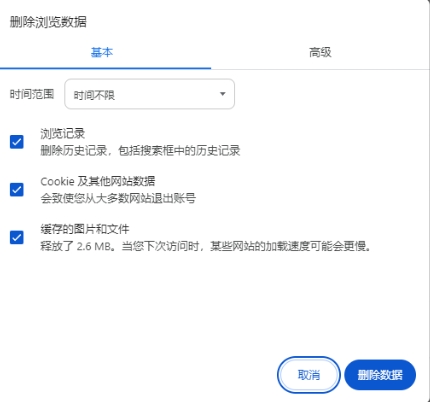This screenshot has width=430, height=402.
Task: Click the 删除浏览数据 dialog title
Action: (48, 22)
